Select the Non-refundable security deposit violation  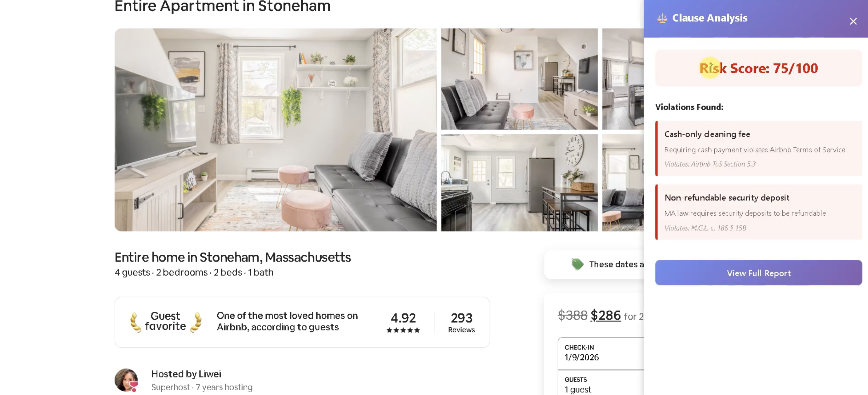[x=758, y=212]
